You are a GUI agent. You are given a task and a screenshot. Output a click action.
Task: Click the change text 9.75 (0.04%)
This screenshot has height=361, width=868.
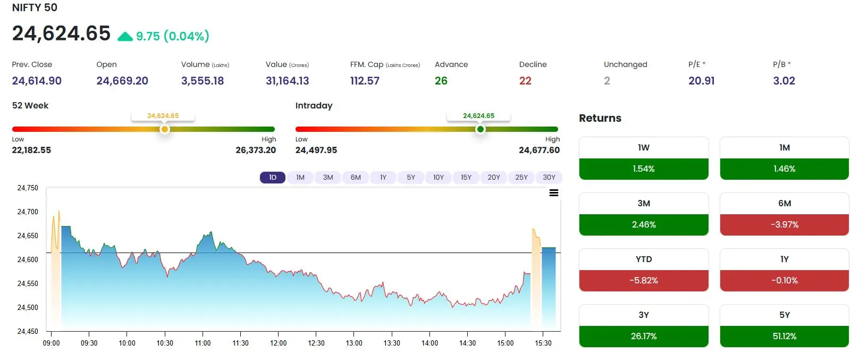tap(173, 36)
